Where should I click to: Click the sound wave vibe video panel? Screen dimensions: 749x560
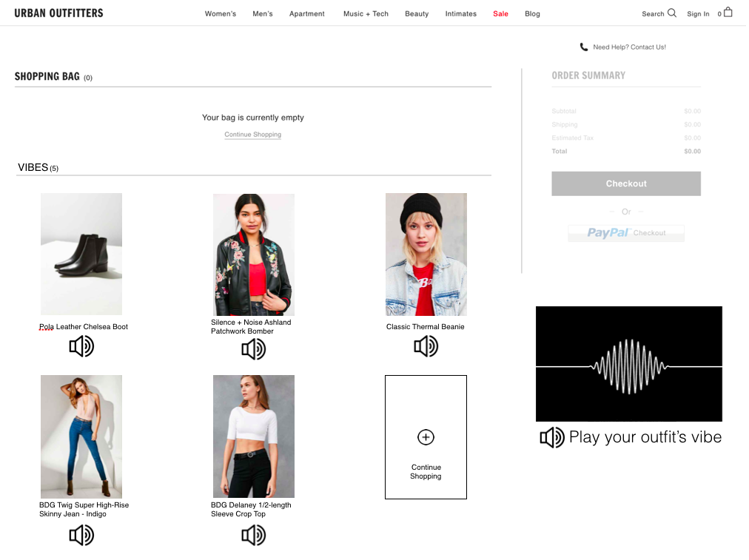click(x=628, y=364)
